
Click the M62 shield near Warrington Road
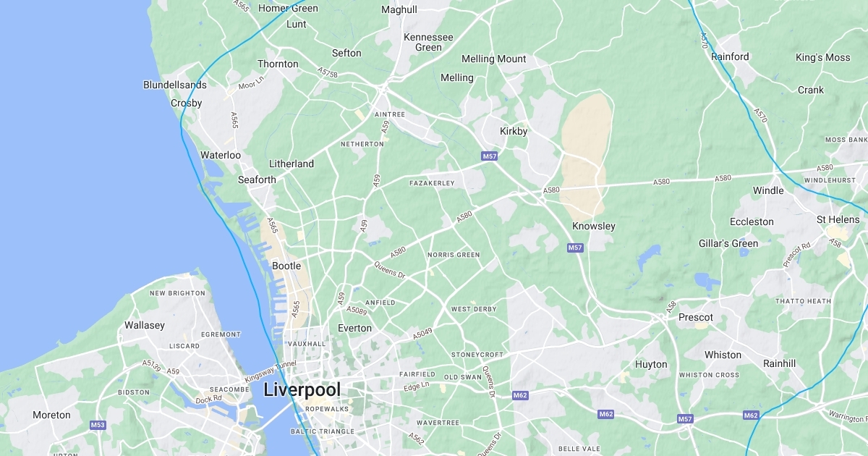pyautogui.click(x=751, y=415)
